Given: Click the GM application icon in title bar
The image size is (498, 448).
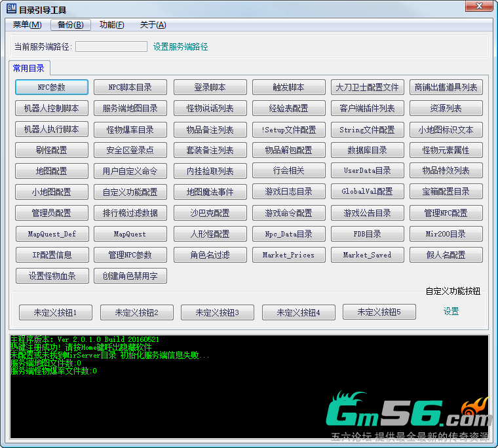Looking at the screenshot, I should click(x=11, y=9).
